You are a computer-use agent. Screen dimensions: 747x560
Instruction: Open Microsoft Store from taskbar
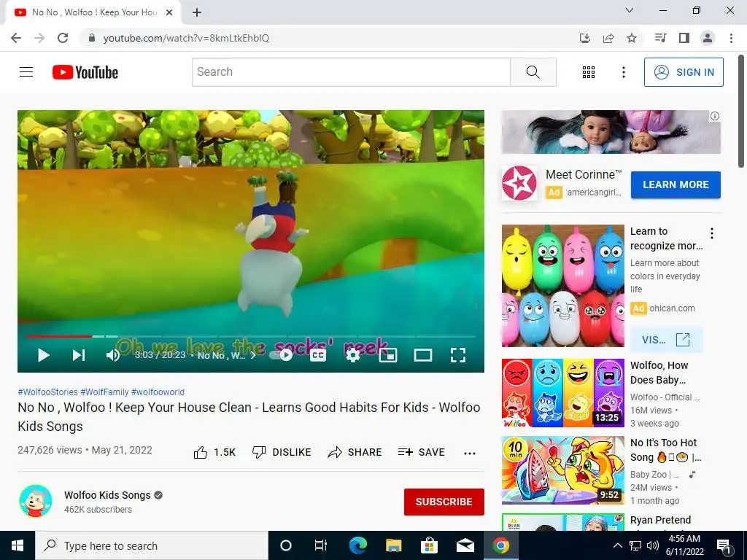point(429,545)
